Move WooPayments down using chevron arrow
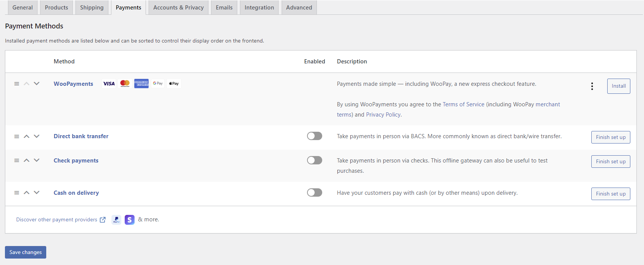Viewport: 644px width, 265px height. point(37,84)
